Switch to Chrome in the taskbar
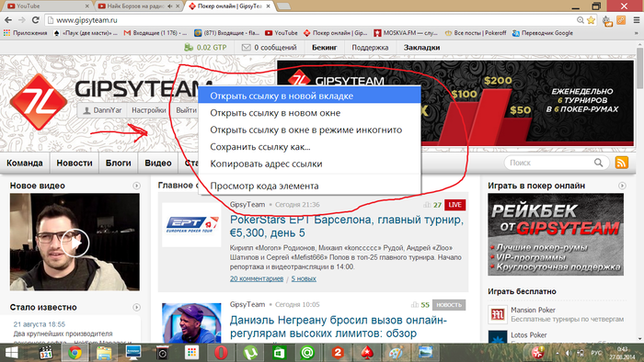This screenshot has height=362, width=644. tap(75, 353)
